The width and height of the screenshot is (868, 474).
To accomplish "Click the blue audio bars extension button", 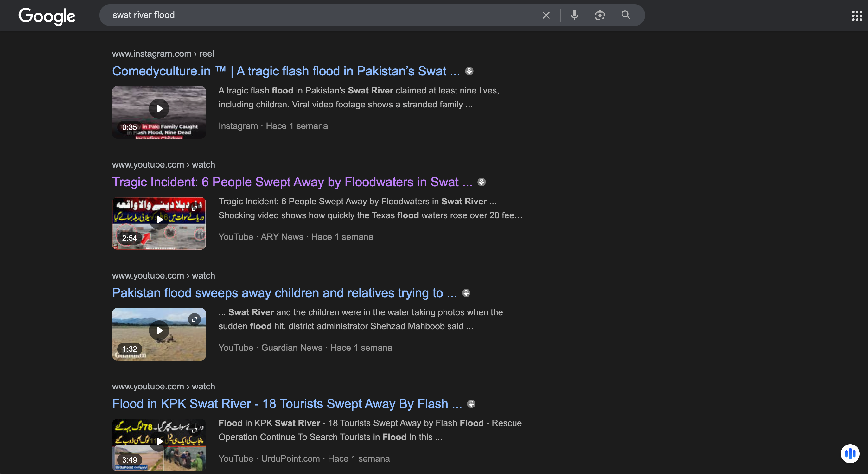I will coord(850,453).
